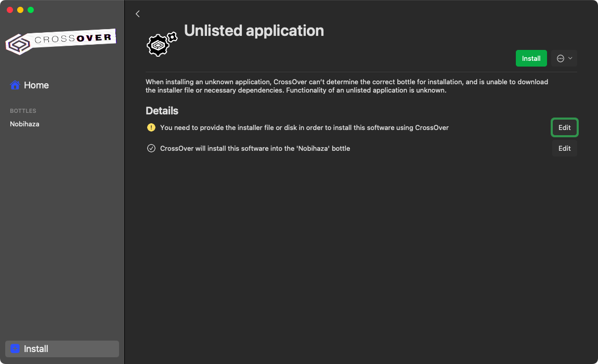Click the BOTTLES section header
Image resolution: width=598 pixels, height=364 pixels.
coord(23,111)
